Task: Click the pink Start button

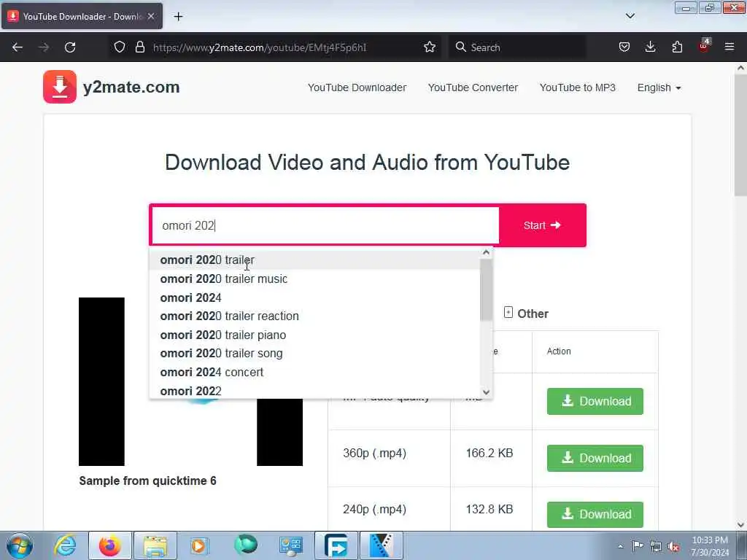Action: coord(543,225)
